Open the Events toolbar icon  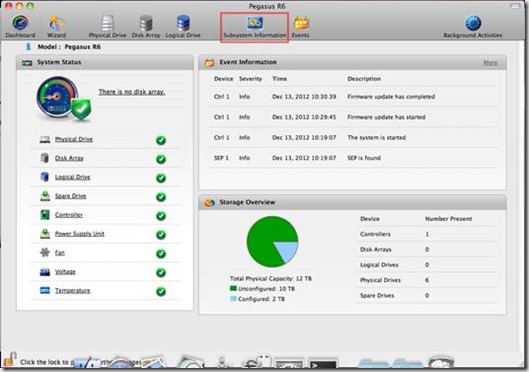[x=301, y=26]
